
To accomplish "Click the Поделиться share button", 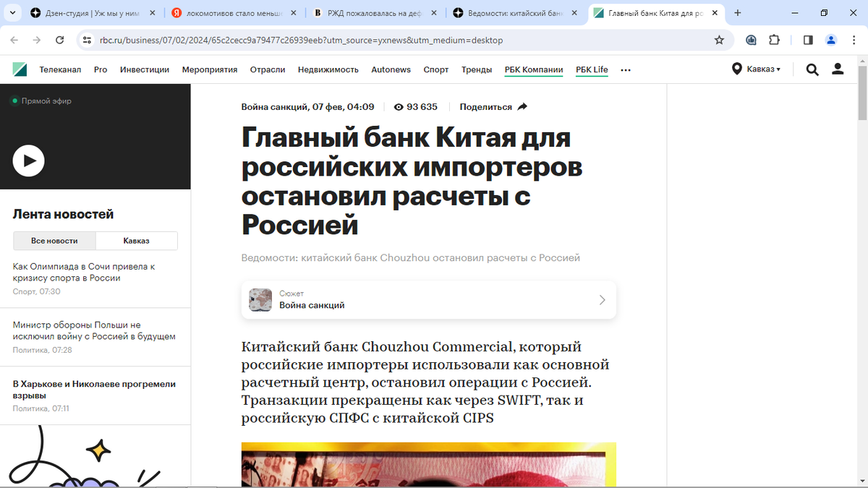I will pyautogui.click(x=493, y=107).
